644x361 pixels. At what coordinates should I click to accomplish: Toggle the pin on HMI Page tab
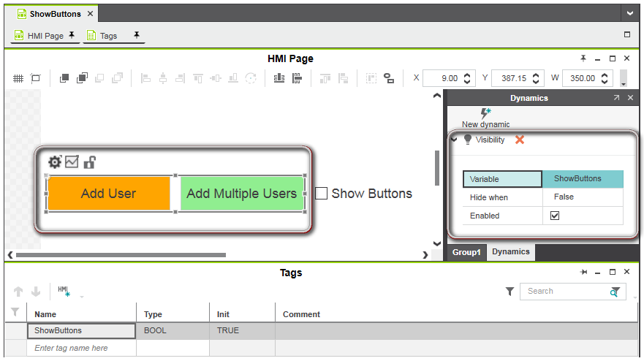(72, 35)
